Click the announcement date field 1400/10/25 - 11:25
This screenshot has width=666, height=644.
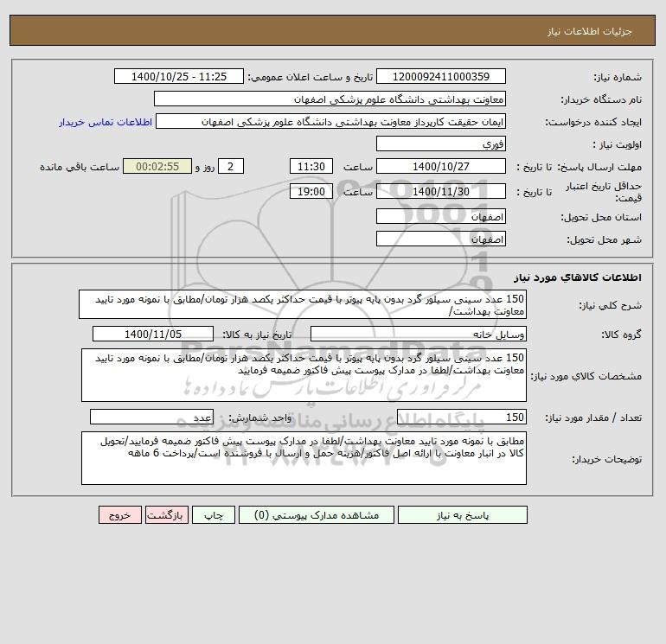179,76
